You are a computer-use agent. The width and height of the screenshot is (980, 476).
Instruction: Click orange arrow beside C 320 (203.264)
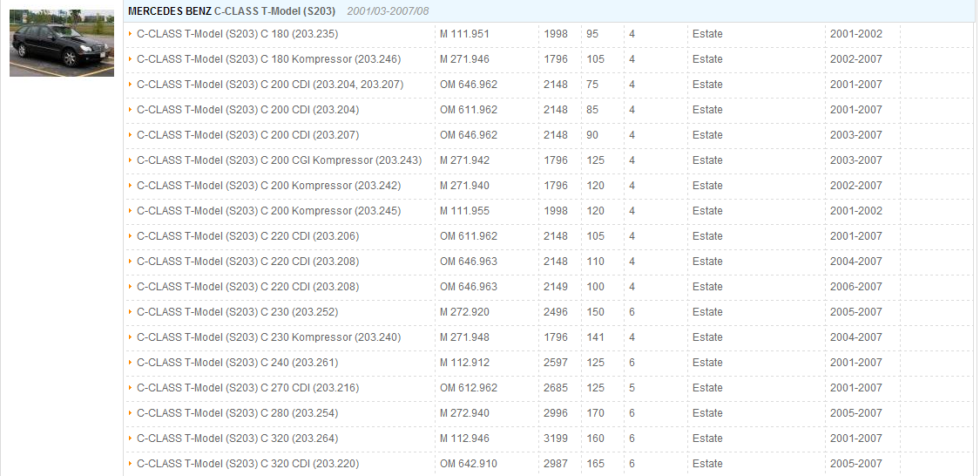(x=130, y=438)
